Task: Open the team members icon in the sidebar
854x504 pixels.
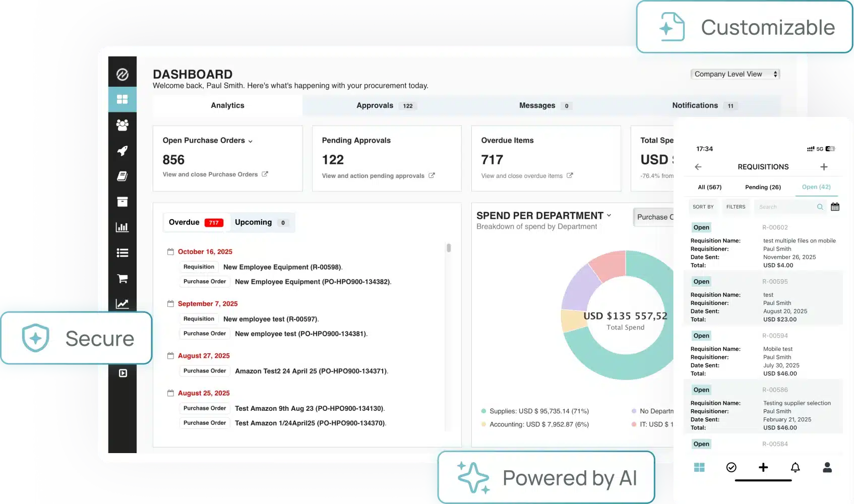Action: pos(122,125)
